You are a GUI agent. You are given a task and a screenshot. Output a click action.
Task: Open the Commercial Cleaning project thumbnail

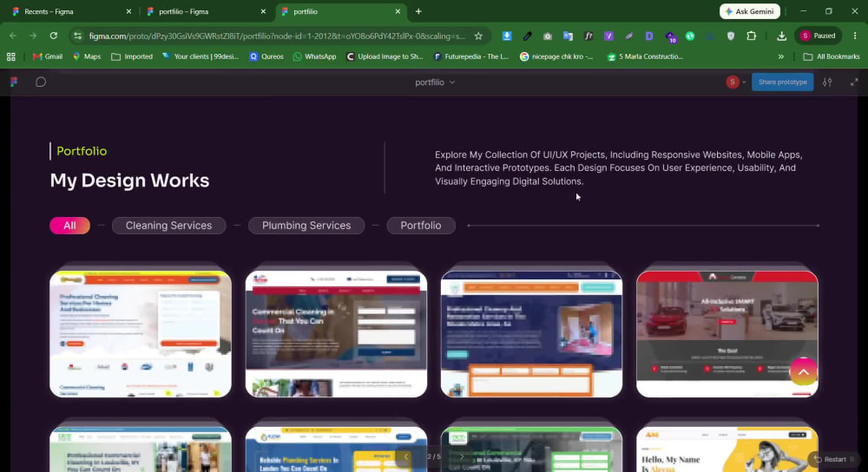click(336, 334)
